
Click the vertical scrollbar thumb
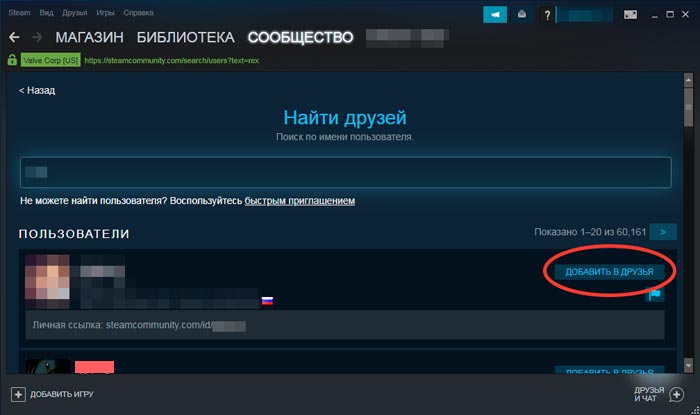688,107
